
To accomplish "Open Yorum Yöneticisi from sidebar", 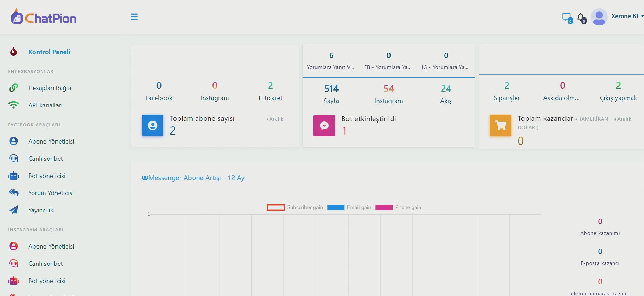I will coord(51,193).
